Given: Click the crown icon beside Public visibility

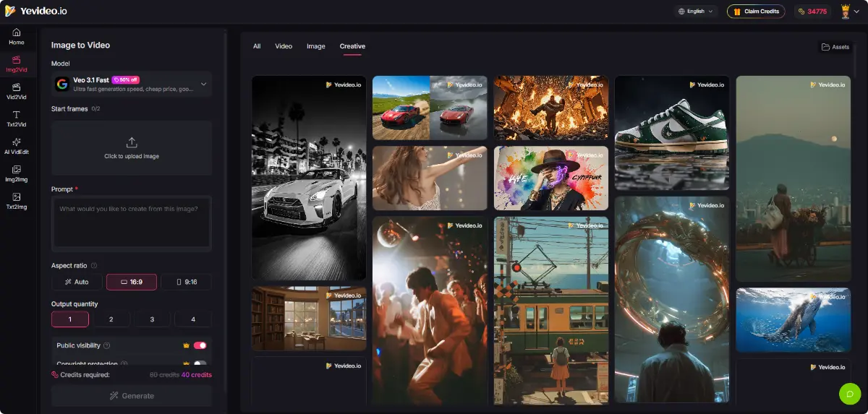Looking at the screenshot, I should pyautogui.click(x=187, y=345).
